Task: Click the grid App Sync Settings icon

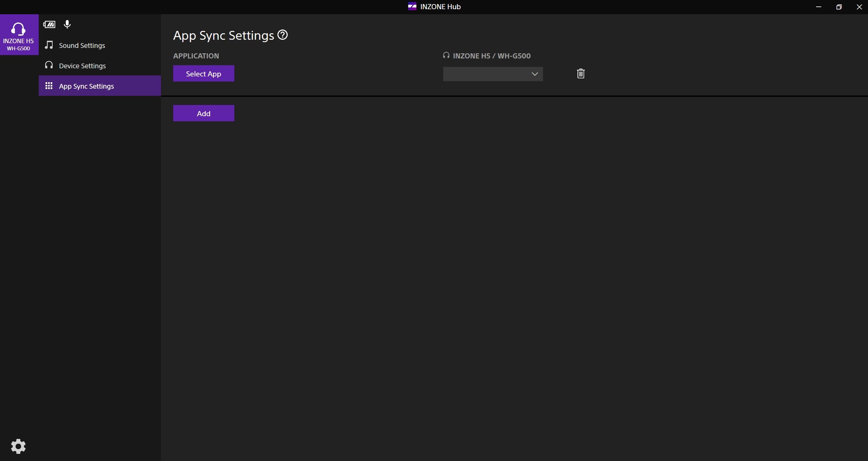Action: [x=49, y=86]
